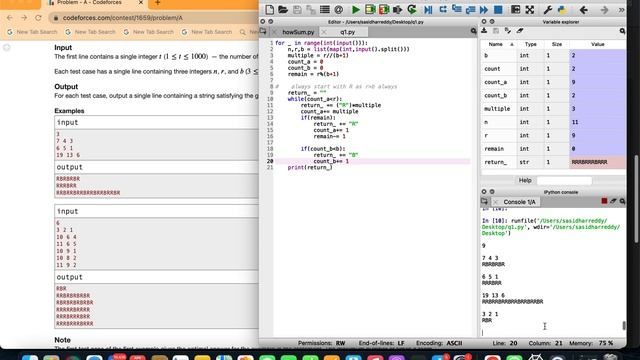
Task: Open IPython console search icon
Action: [x=622, y=201]
